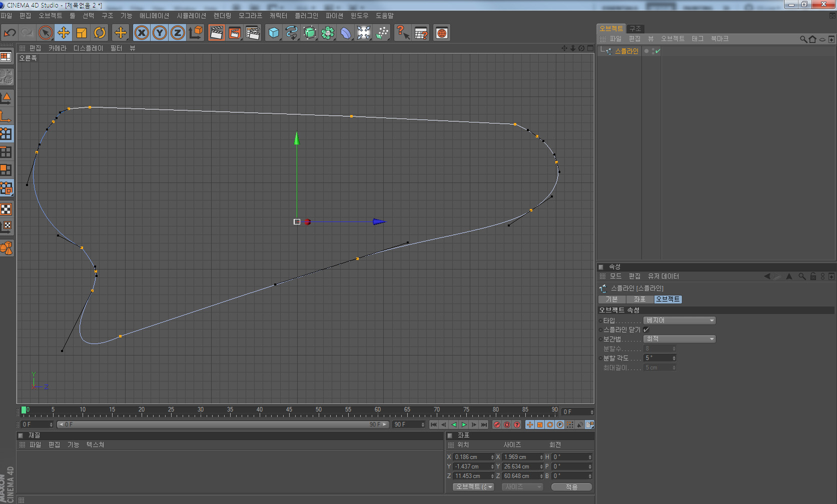This screenshot has height=504, width=837.
Task: Toggle rotation keyframe recording in timeline bar
Action: tap(550, 424)
